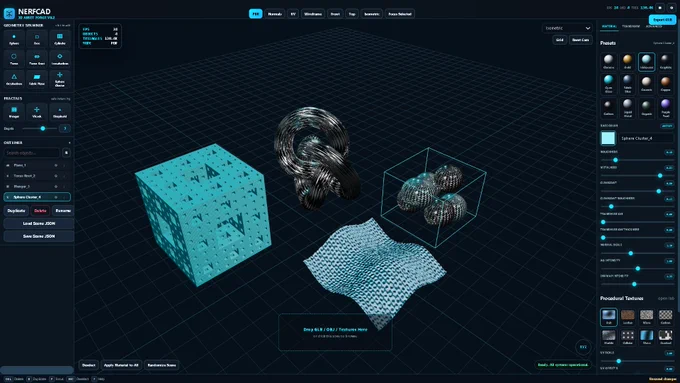Open the Isometric camera dropdown
Image resolution: width=680 pixels, height=383 pixels.
(567, 28)
